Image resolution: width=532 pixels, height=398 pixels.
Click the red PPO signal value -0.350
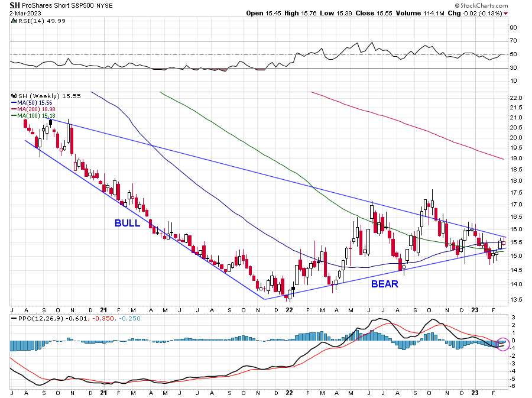point(103,319)
